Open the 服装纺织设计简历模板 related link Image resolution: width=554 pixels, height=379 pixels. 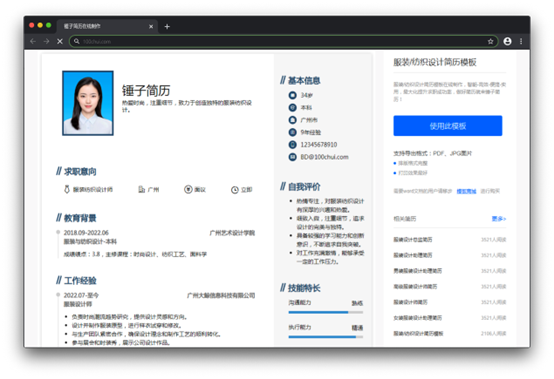418,333
